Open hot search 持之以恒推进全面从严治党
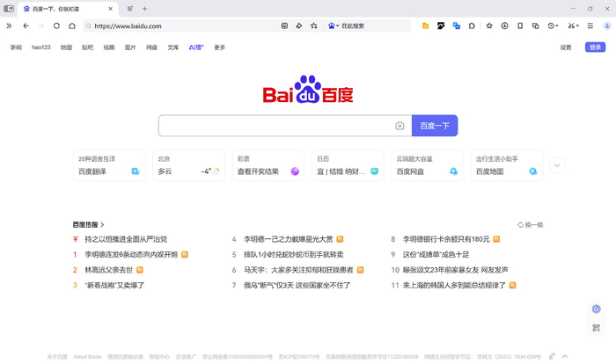 tap(126, 239)
